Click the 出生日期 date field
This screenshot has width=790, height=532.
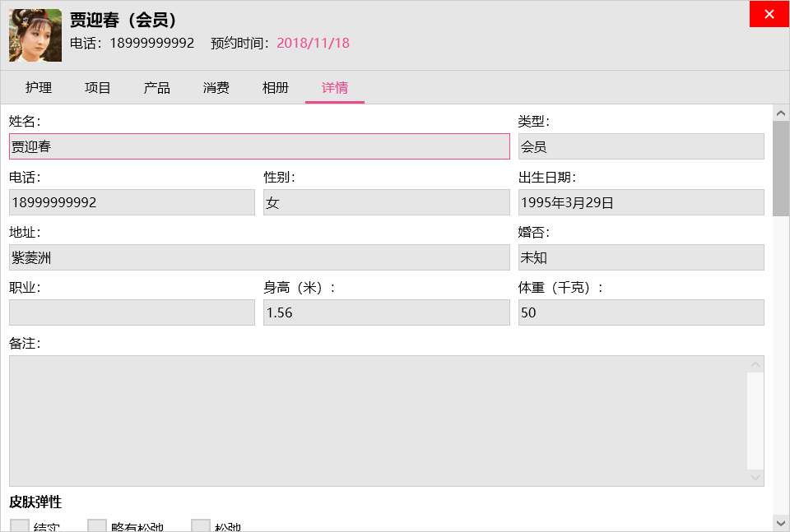tap(641, 202)
